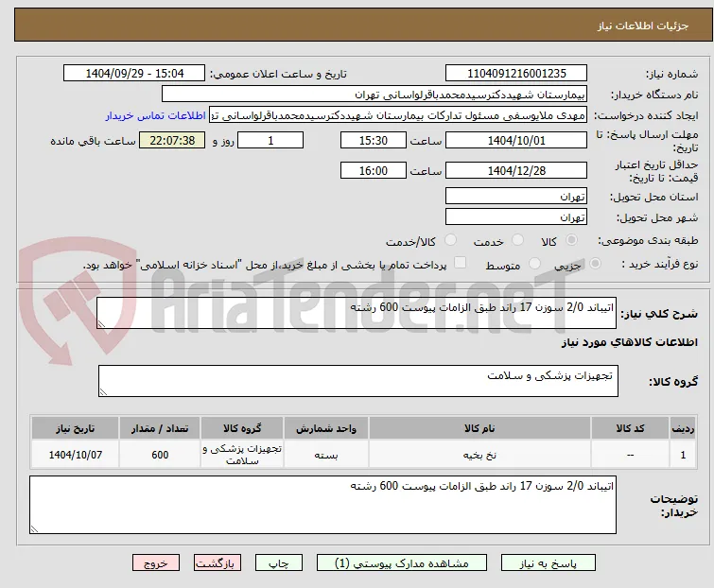This screenshot has height=588, width=714.
Task: Click the resize grip of توضیحات خریدار textarea
Action: (34, 528)
